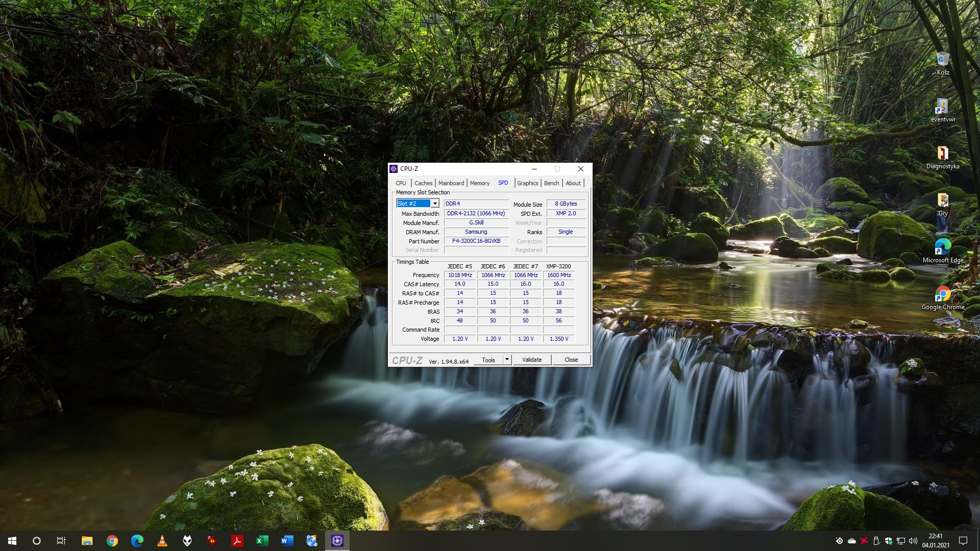
Task: Open the eventvwr desktop shortcut
Action: pyautogui.click(x=943, y=109)
